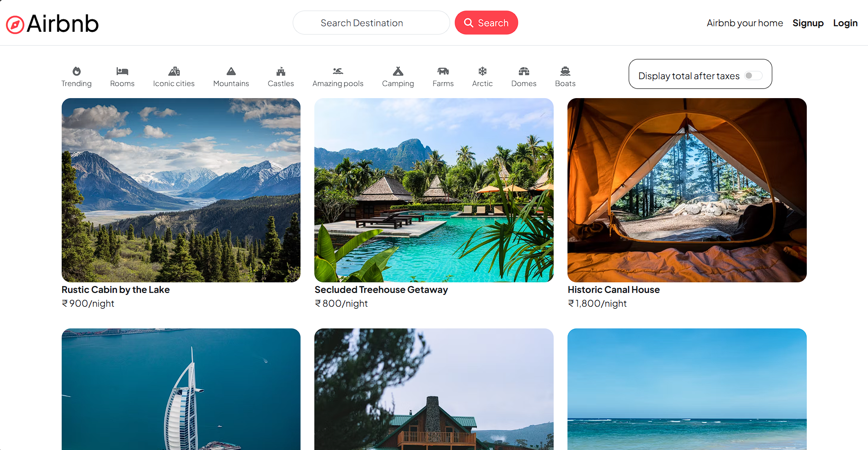This screenshot has height=450, width=868.
Task: Select the Mountains triangle icon
Action: (x=231, y=71)
